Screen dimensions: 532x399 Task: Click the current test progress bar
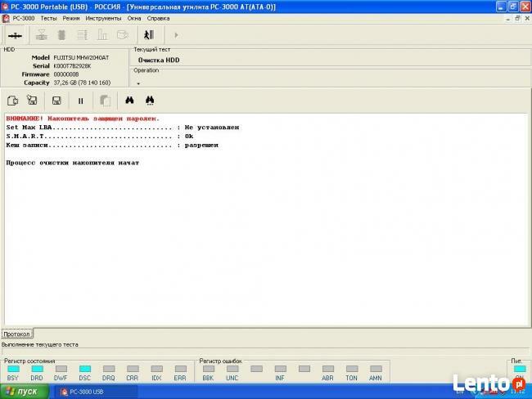click(x=266, y=352)
